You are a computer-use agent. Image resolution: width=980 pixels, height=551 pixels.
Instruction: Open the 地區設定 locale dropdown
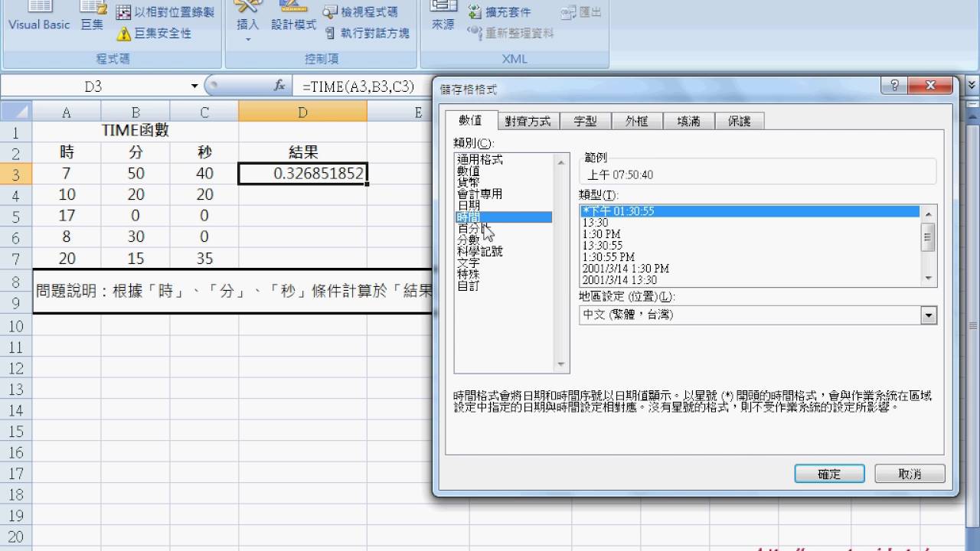[929, 315]
